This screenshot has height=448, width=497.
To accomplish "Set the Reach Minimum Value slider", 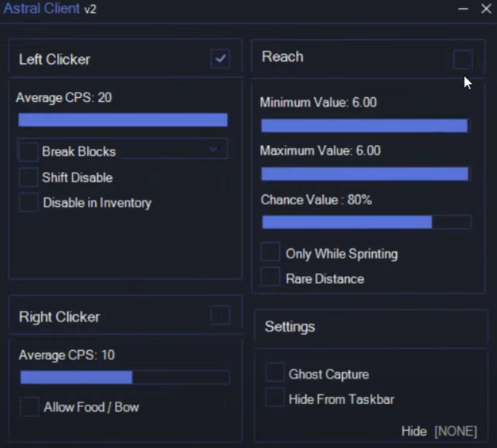I will [x=365, y=126].
